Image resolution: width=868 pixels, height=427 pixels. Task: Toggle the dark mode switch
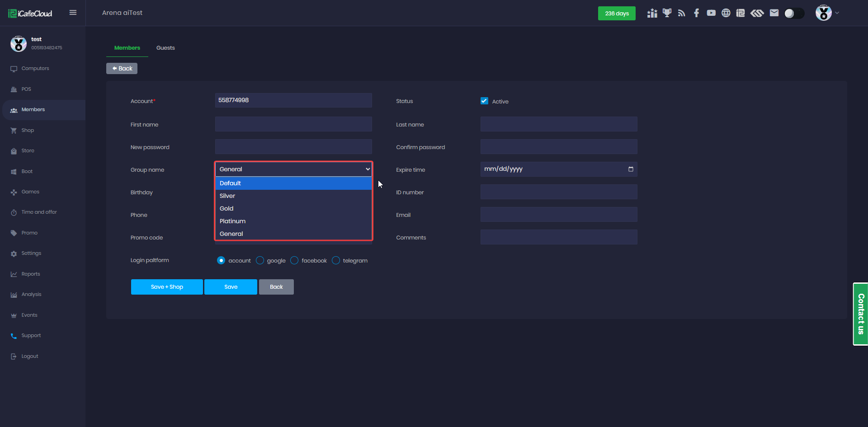[794, 14]
